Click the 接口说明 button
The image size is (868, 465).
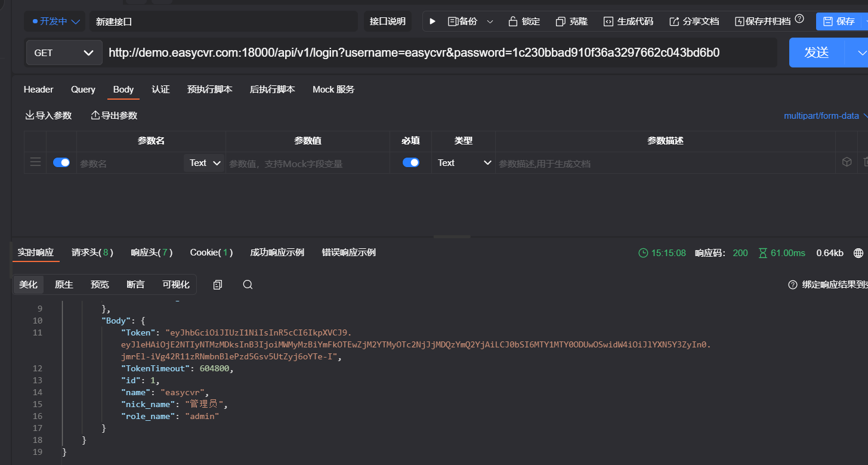pyautogui.click(x=388, y=21)
